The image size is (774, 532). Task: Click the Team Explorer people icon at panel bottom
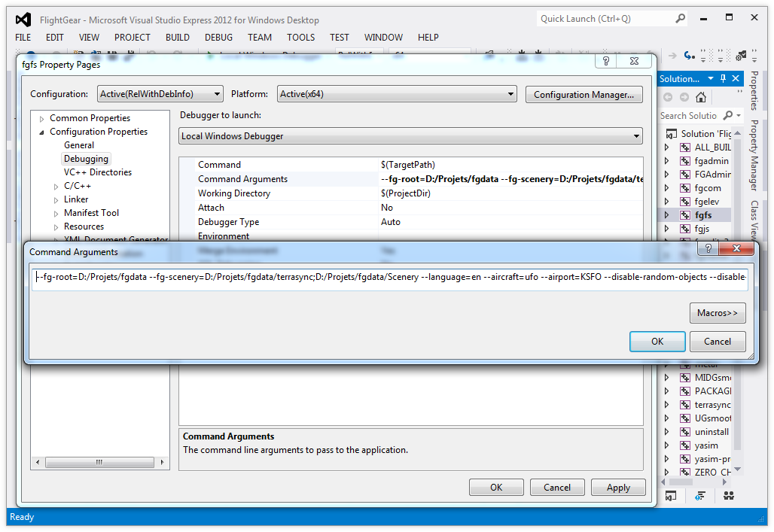pyautogui.click(x=729, y=496)
